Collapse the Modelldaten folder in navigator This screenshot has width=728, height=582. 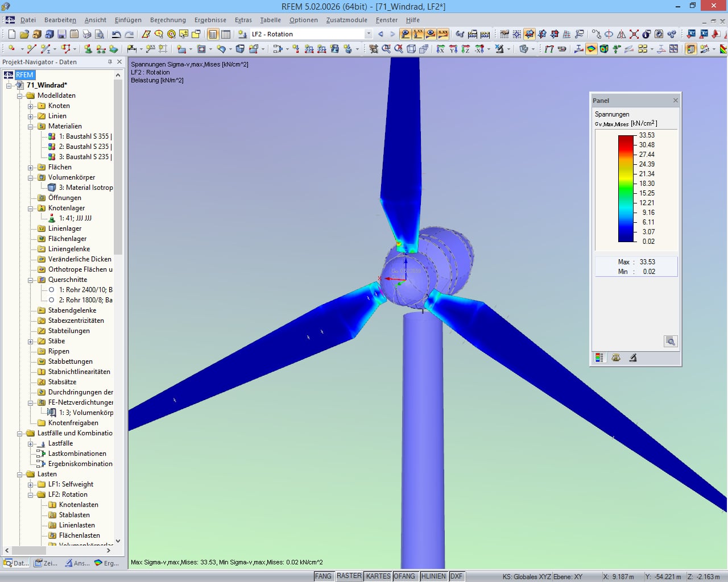pos(20,95)
